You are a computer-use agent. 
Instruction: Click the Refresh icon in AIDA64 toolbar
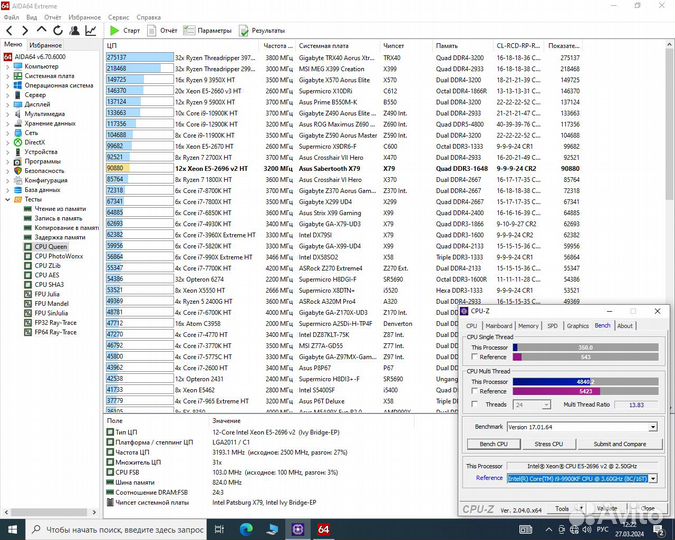click(x=58, y=31)
